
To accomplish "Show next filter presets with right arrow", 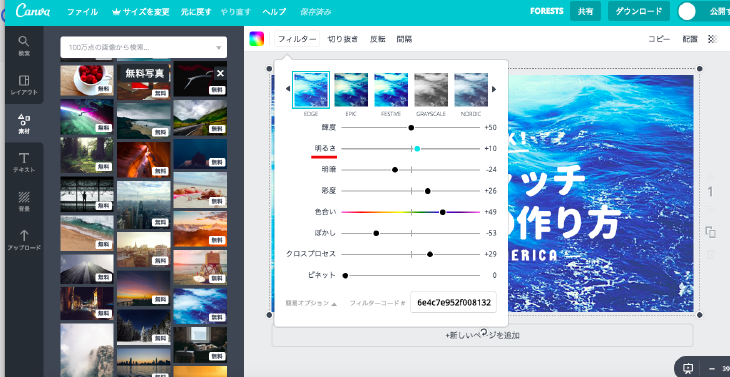I will coord(494,89).
